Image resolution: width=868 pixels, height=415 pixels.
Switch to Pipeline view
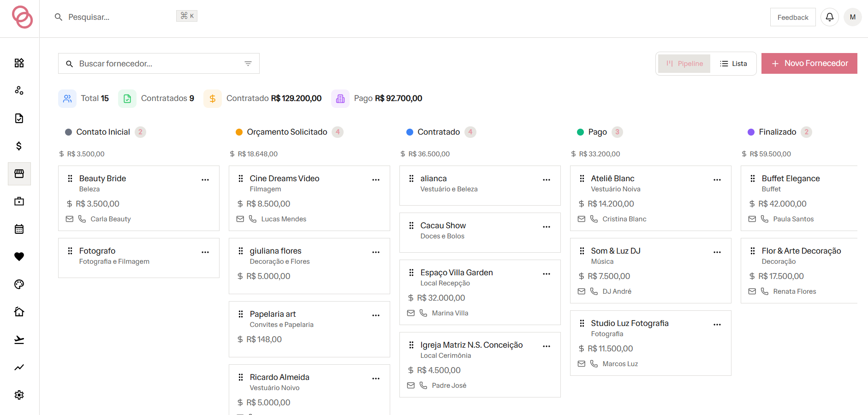(684, 64)
